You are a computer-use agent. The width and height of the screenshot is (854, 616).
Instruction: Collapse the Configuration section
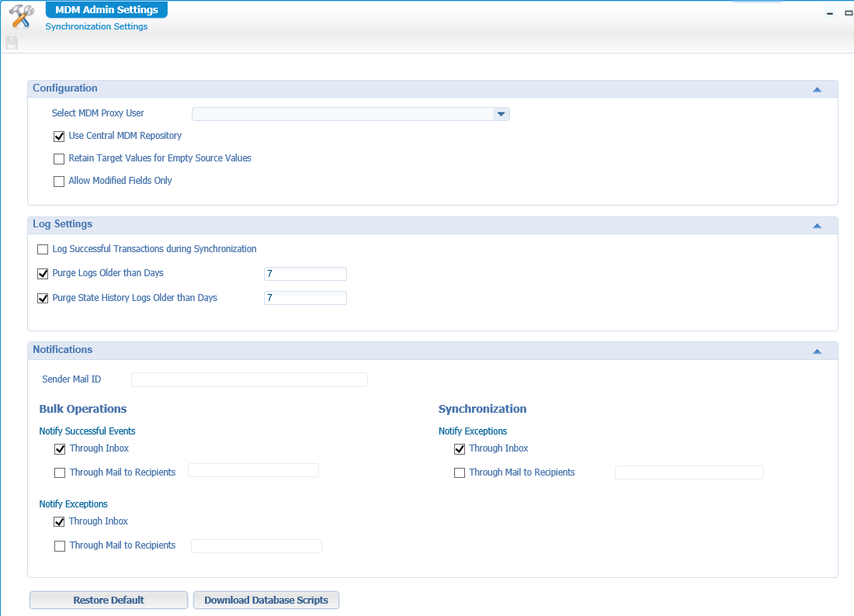tap(817, 89)
